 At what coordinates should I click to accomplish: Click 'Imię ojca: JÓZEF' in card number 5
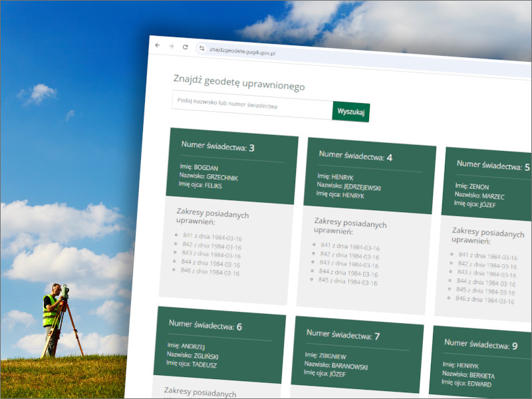coord(475,204)
